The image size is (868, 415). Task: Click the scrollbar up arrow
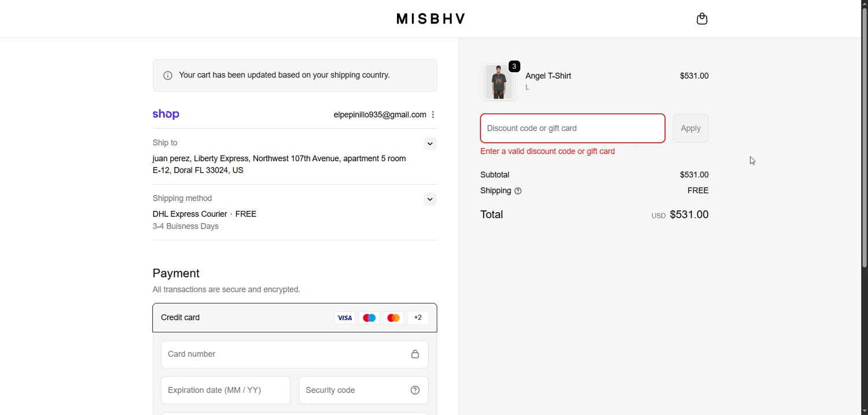pyautogui.click(x=865, y=3)
